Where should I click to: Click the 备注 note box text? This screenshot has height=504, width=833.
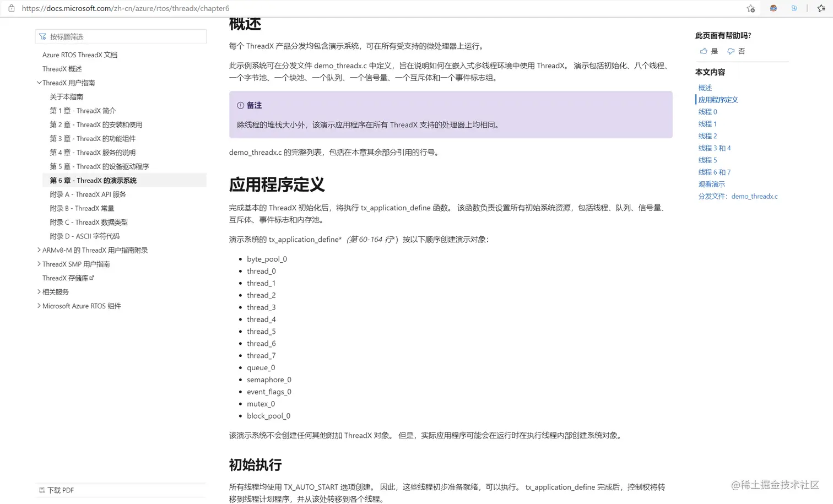click(x=369, y=125)
